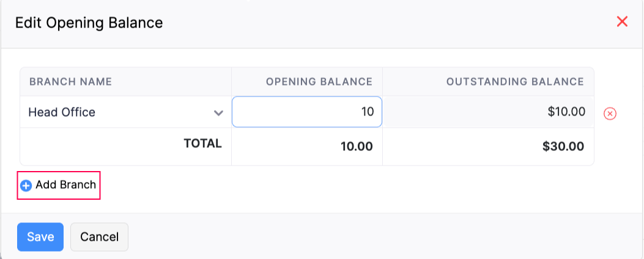
Task: Click the BRANCH NAME column header
Action: [x=70, y=81]
